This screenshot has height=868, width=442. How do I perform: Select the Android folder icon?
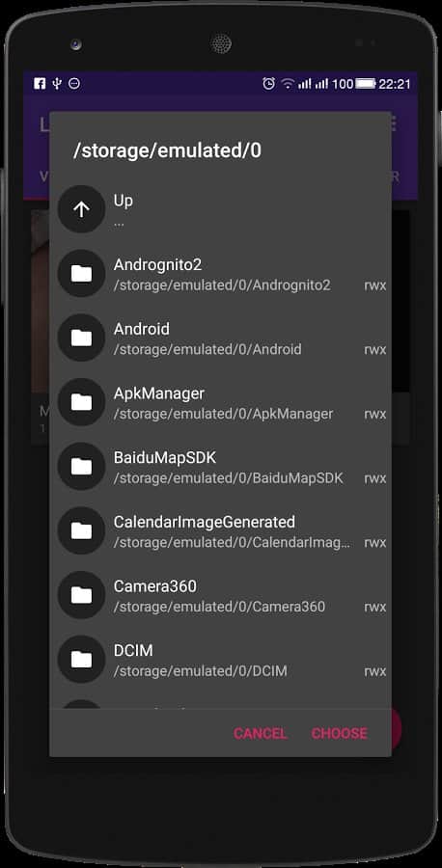[81, 338]
